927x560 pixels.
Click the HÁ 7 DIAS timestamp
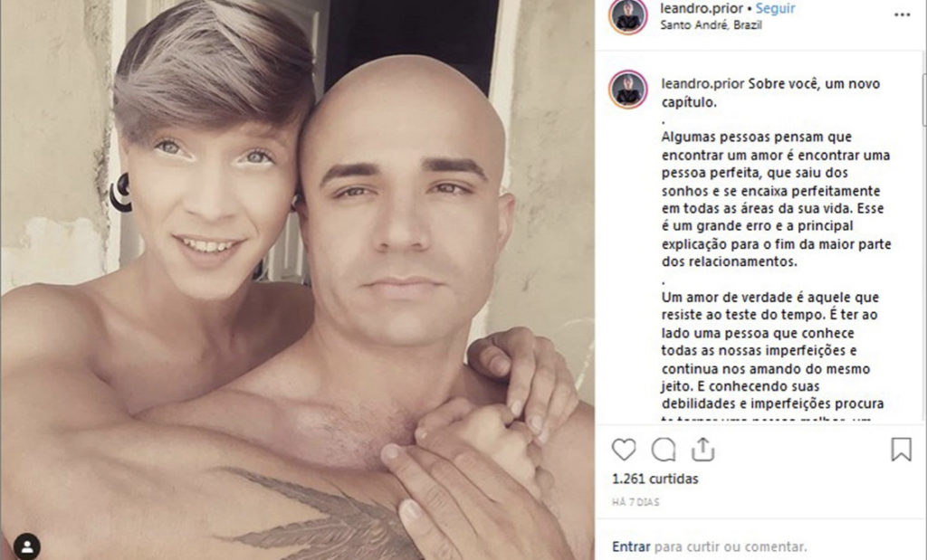636,502
